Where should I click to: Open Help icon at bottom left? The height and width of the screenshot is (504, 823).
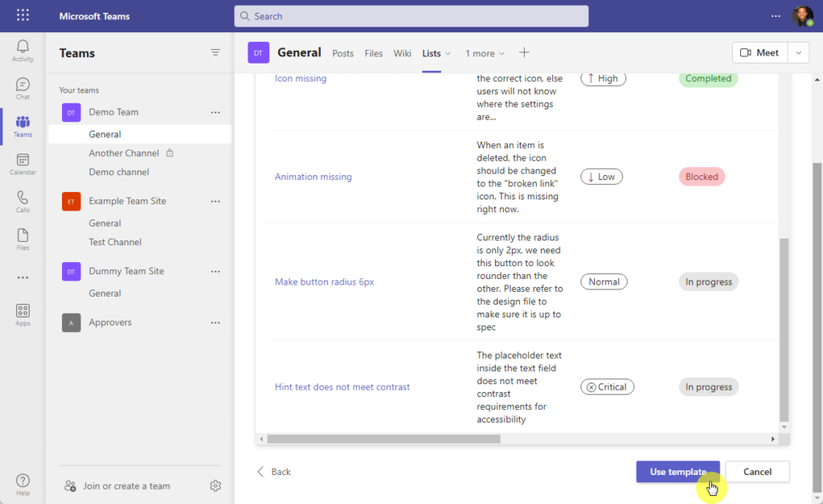(23, 484)
